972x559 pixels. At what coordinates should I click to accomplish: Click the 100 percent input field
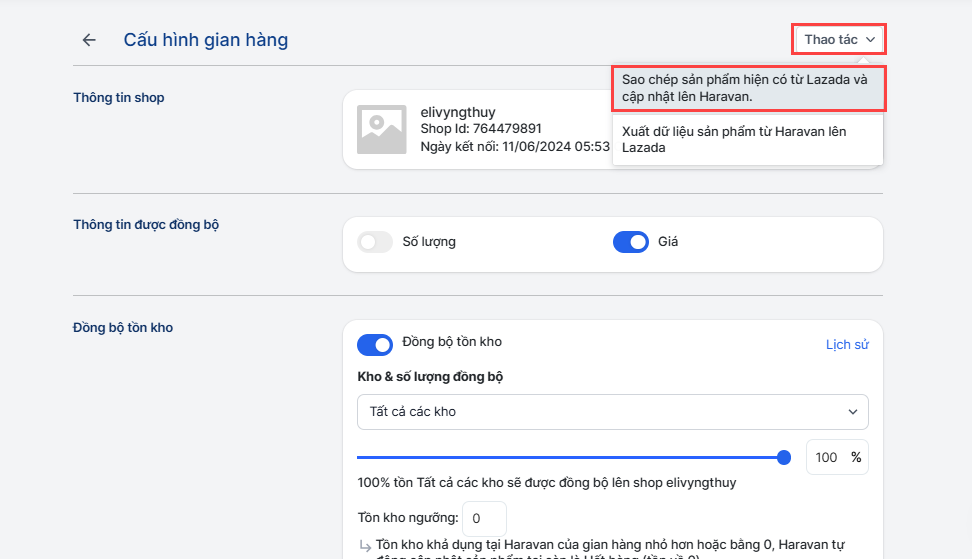(x=827, y=457)
